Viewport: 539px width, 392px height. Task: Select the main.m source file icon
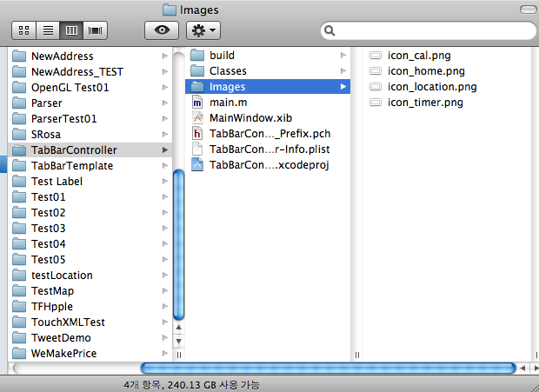pos(197,103)
